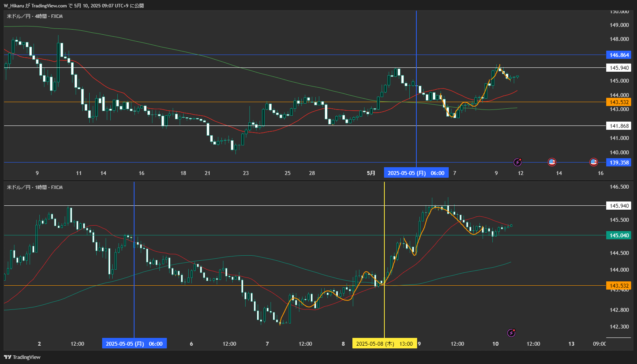Viewport: 637px width, 364px height.
Task: Click the purple lightning event icon in 1時間 chart
Action: (511, 333)
